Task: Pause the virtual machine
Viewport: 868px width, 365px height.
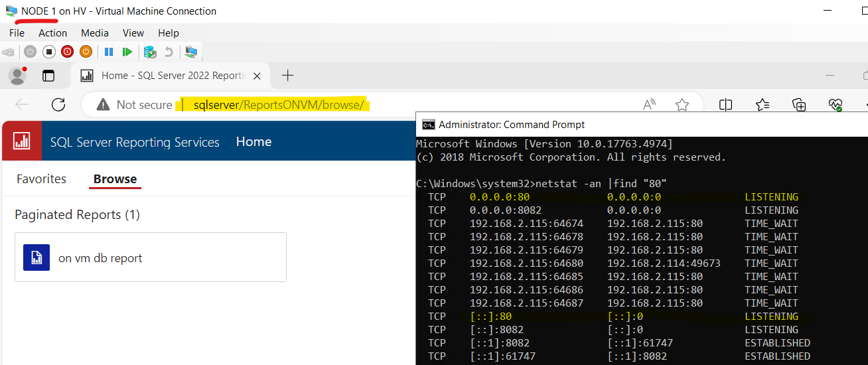Action: click(x=109, y=51)
